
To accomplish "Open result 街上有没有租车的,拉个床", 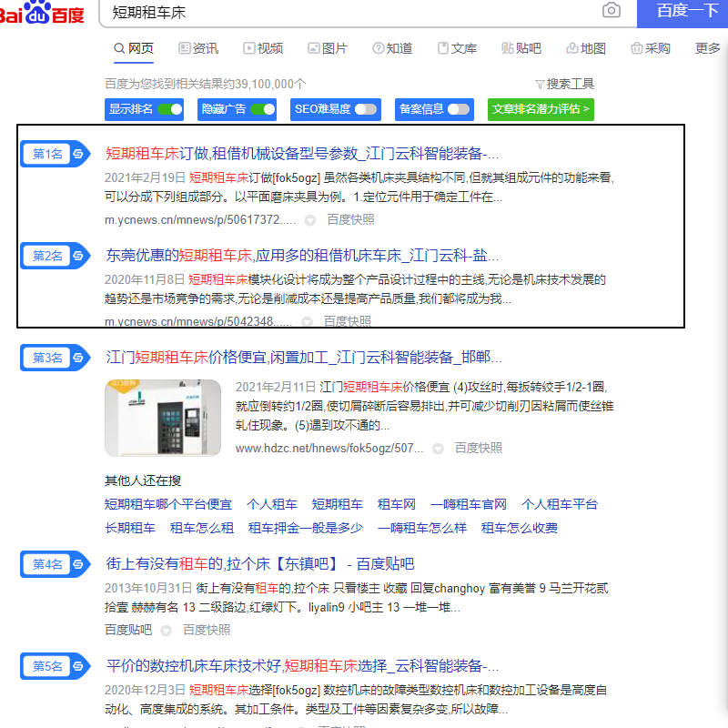I will (x=260, y=564).
